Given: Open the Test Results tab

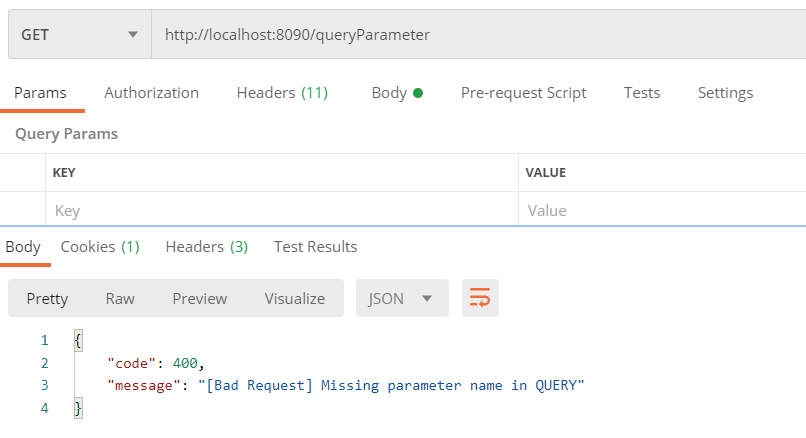Looking at the screenshot, I should click(315, 247).
